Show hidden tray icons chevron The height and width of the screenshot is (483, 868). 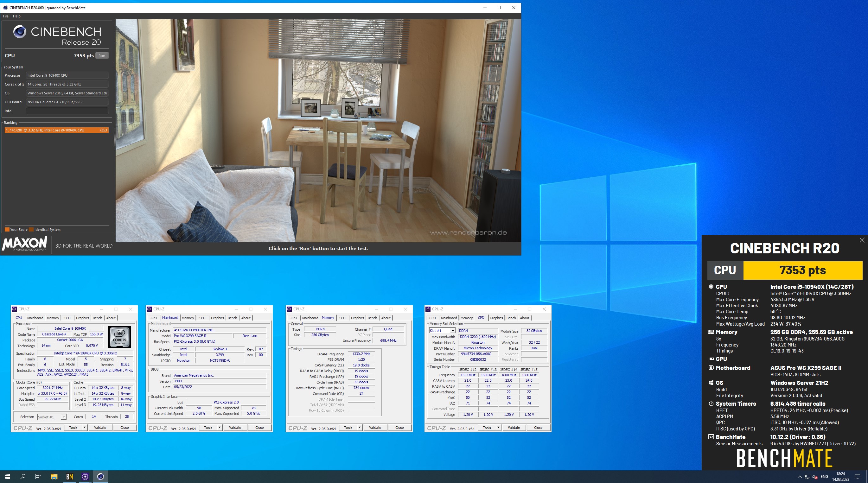tap(800, 477)
